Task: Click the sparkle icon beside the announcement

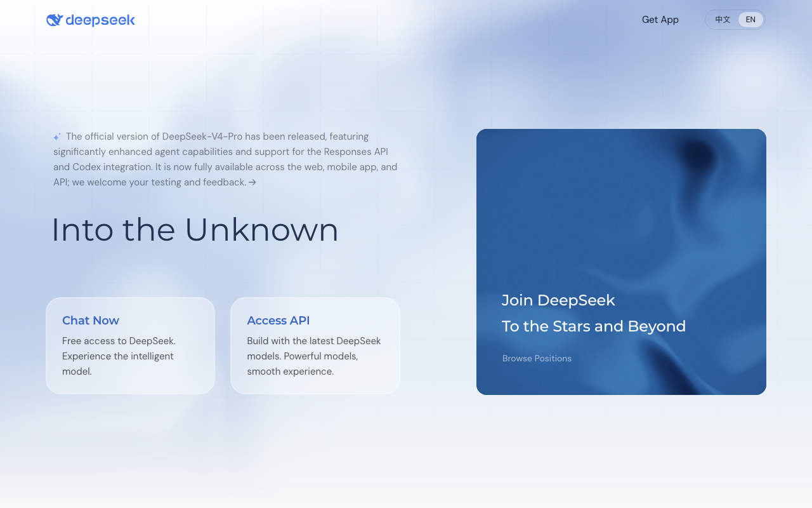Action: [x=57, y=137]
